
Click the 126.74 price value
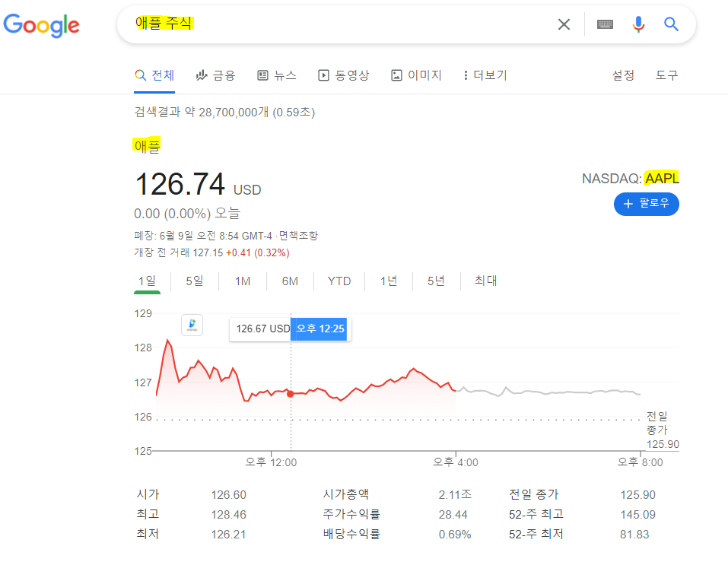[x=180, y=184]
